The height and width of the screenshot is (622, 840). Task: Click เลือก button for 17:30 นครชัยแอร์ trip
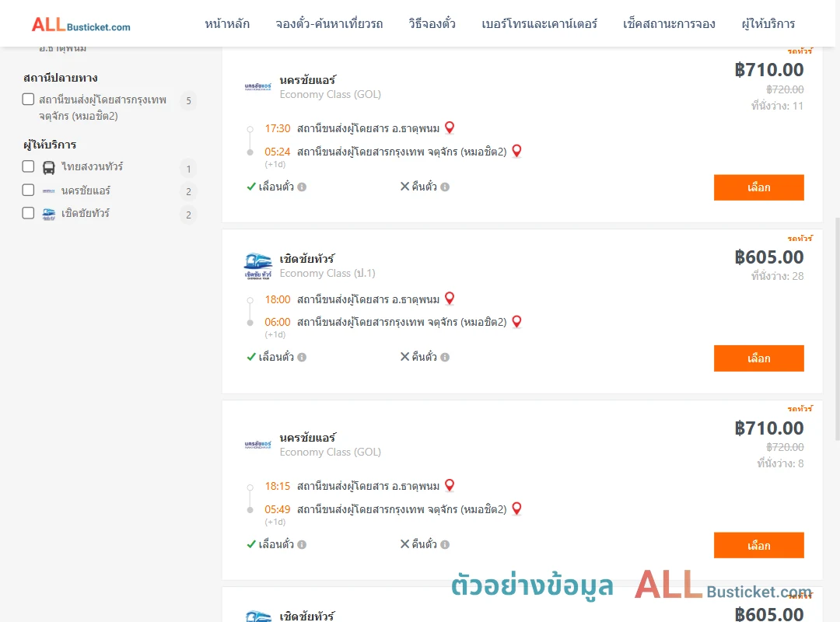[758, 187]
